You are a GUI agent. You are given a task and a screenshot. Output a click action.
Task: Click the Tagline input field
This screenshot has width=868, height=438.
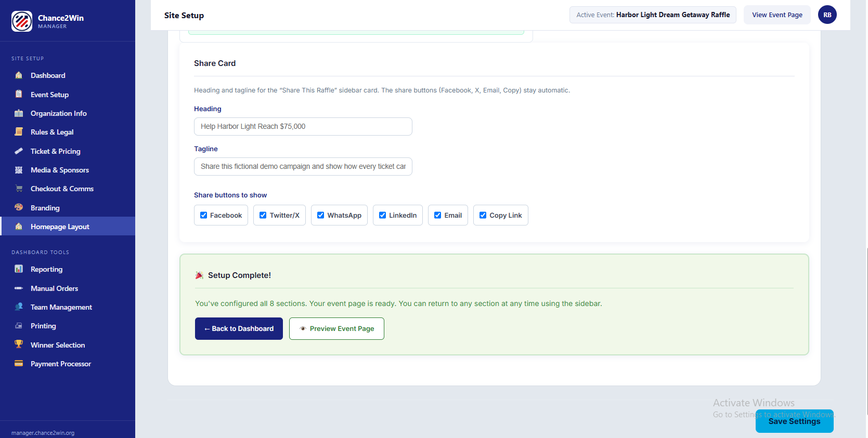303,166
